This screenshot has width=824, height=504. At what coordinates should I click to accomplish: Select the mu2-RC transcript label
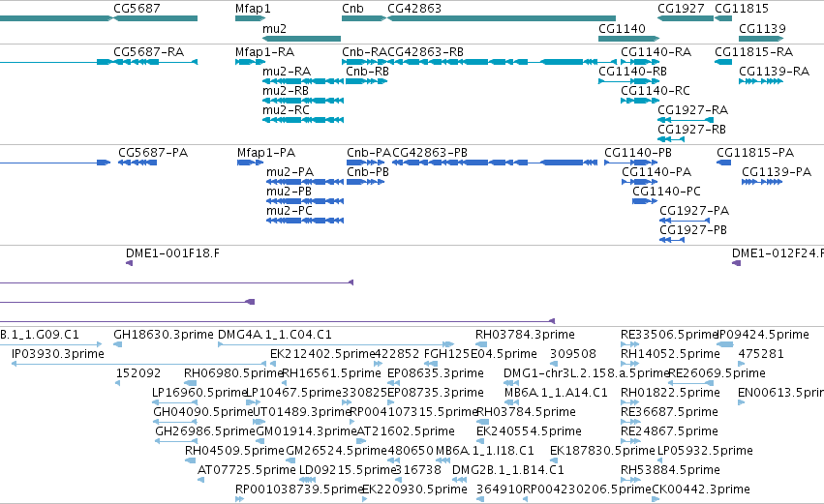point(286,110)
